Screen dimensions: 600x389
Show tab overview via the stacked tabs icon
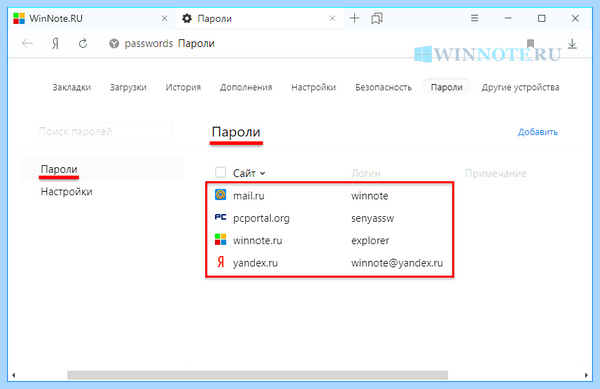[377, 18]
